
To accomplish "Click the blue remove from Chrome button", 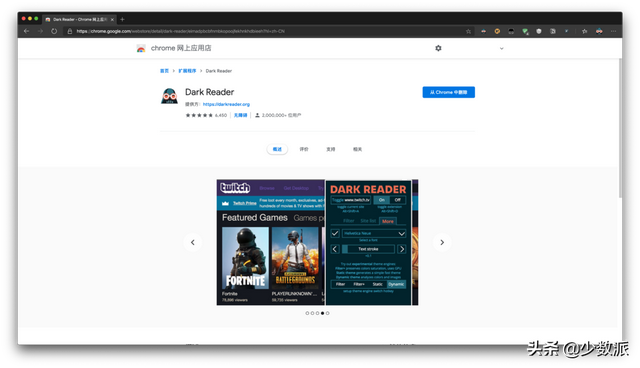I will 449,92.
